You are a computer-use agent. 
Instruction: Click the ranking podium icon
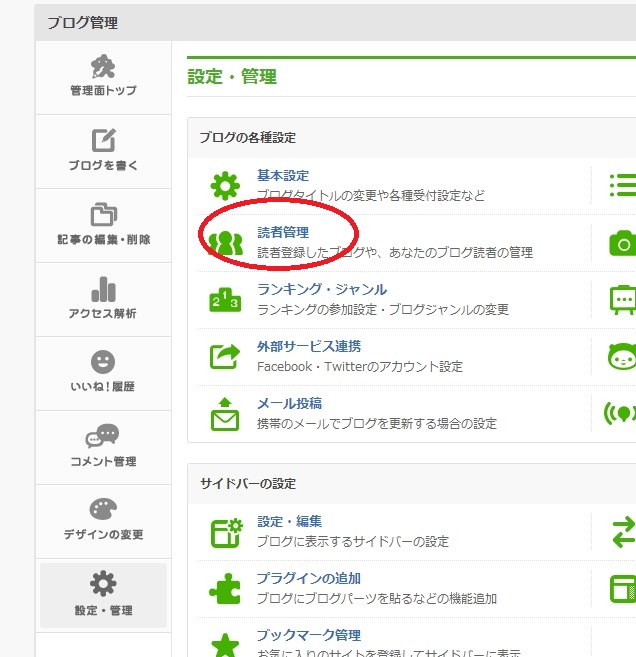pos(225,299)
